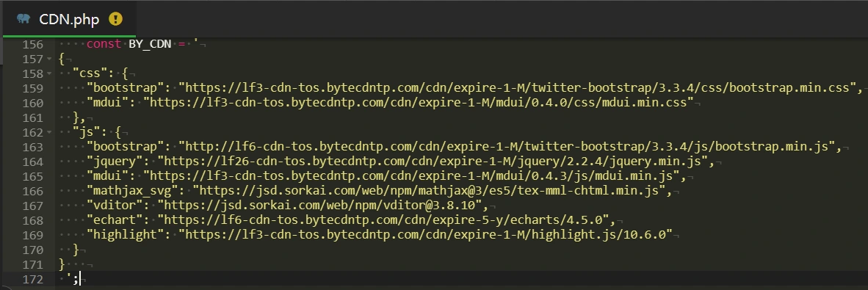Screen dimensions: 868x290
Task: Click line number 156 in the gutter
Action: tap(32, 44)
